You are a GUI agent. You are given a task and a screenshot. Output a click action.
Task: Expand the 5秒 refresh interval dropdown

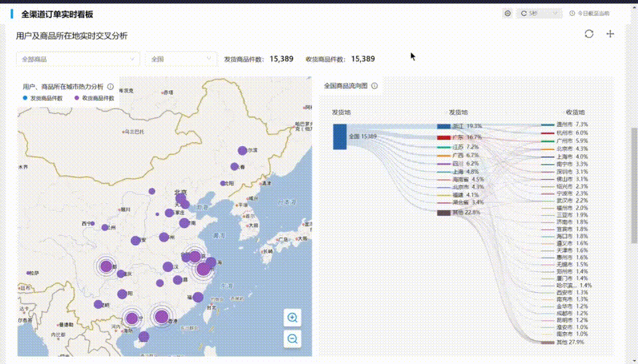539,13
